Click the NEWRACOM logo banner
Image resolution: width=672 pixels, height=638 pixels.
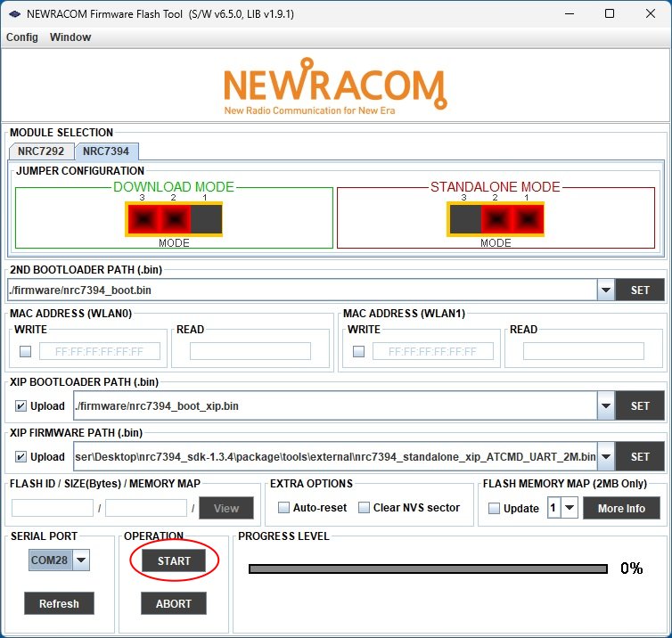[x=334, y=86]
